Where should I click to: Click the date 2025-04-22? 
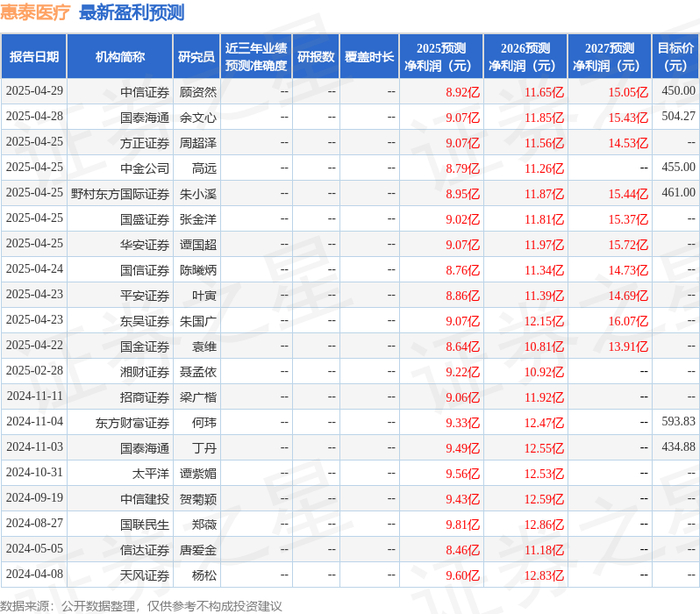[x=34, y=346]
